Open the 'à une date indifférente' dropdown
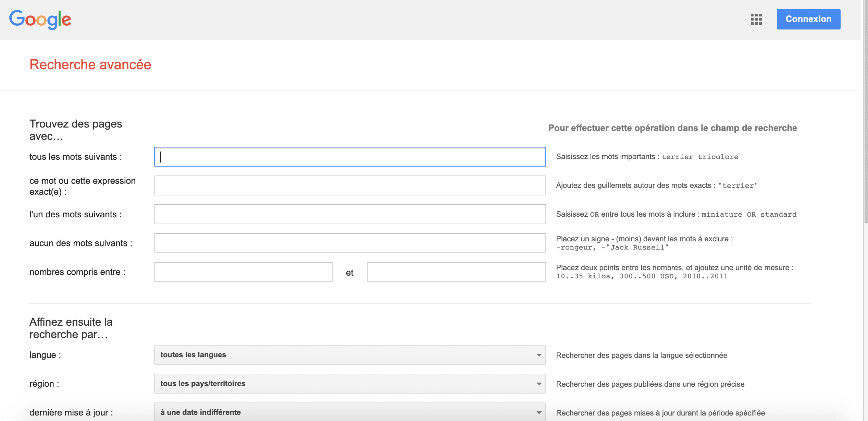 [350, 412]
